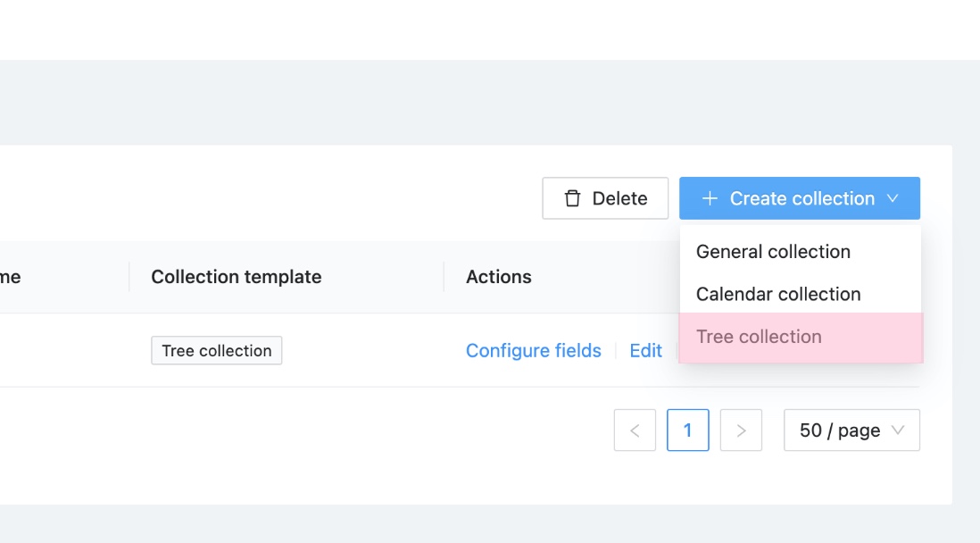Click the Actions column header

498,277
